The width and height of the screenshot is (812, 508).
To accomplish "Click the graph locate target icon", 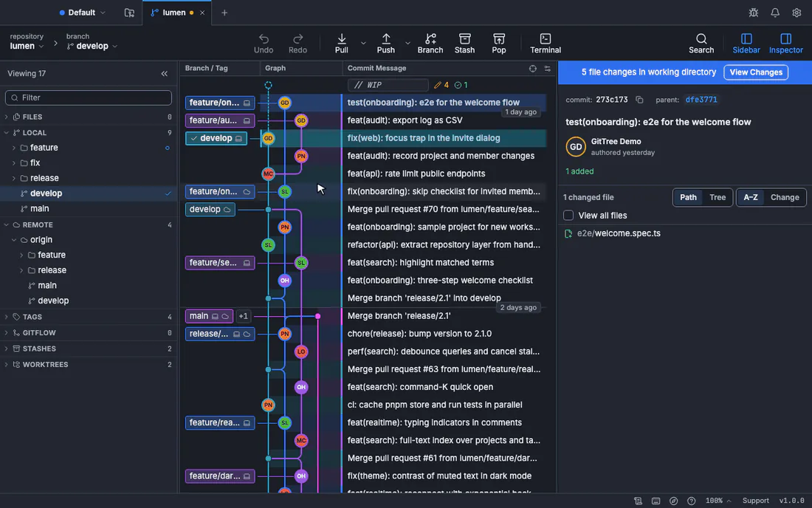I will coord(532,69).
